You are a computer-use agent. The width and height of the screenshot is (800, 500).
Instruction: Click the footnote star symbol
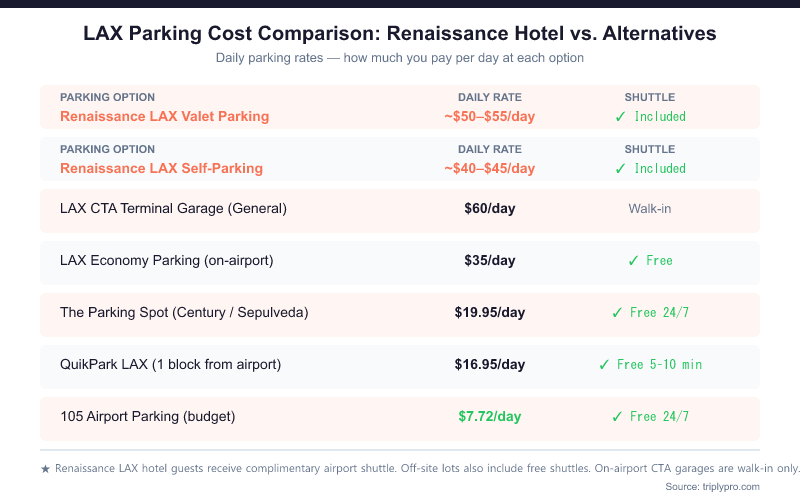click(45, 468)
